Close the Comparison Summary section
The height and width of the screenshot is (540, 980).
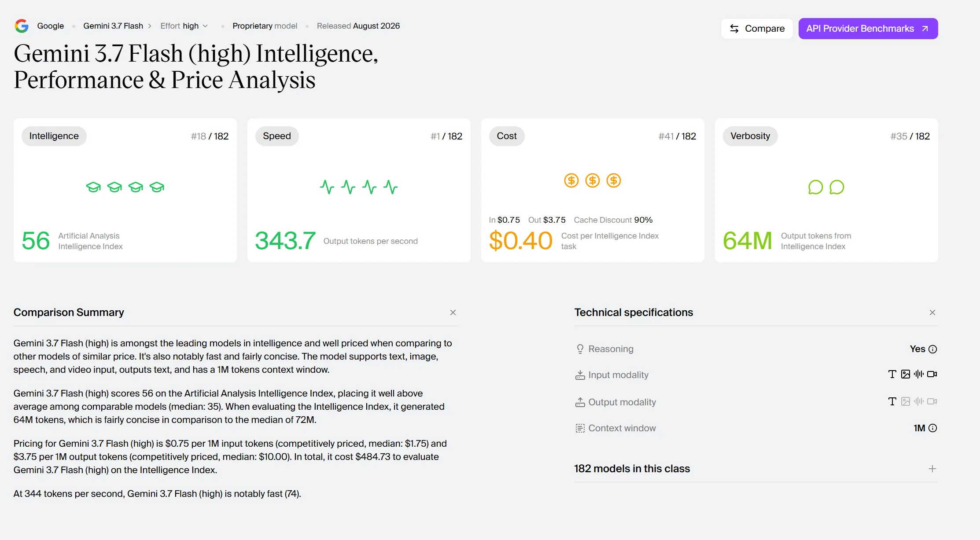453,312
